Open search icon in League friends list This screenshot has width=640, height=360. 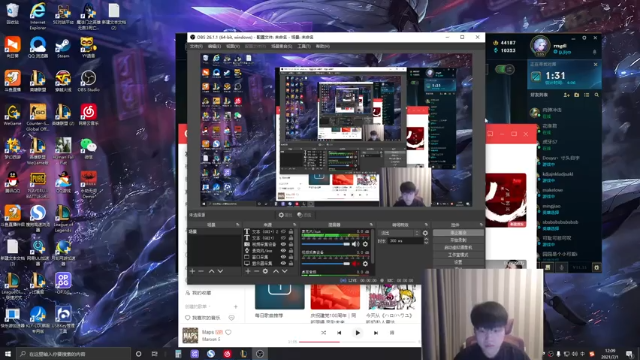coord(597,95)
